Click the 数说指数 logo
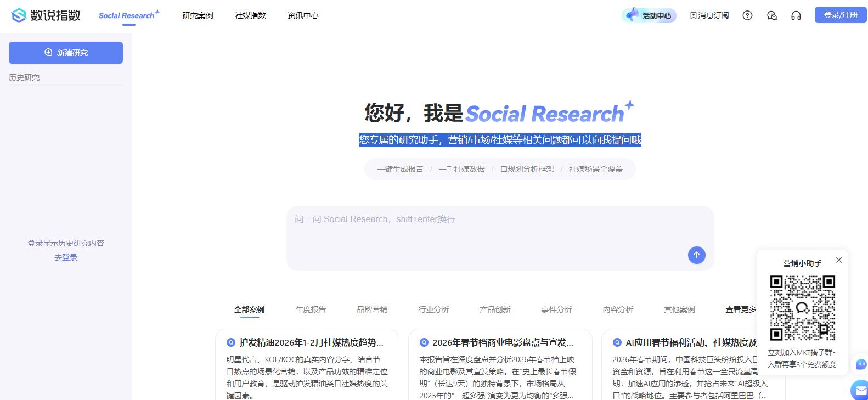 tap(46, 15)
